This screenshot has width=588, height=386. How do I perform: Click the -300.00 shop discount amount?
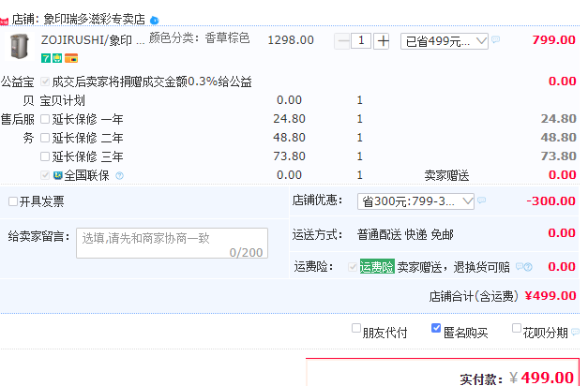(550, 200)
